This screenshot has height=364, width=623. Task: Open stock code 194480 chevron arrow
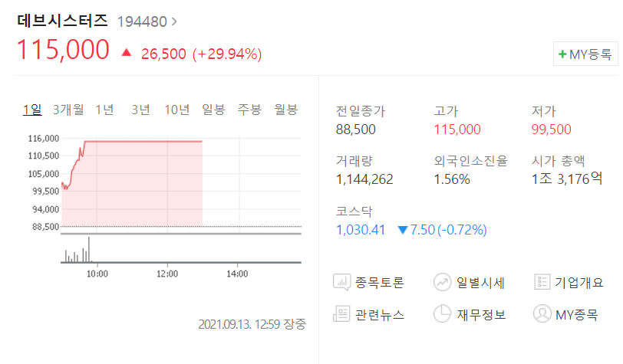point(174,21)
